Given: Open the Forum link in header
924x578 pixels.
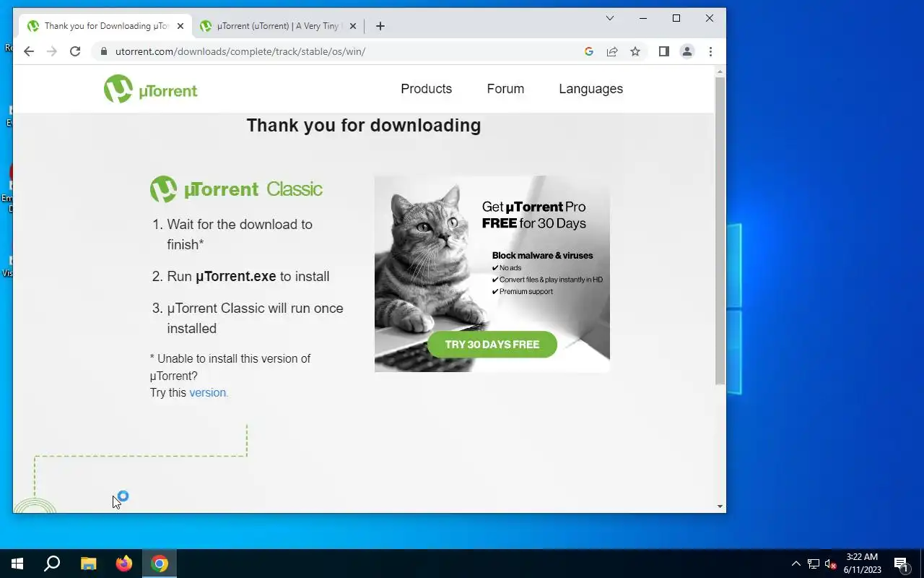Looking at the screenshot, I should pos(505,89).
